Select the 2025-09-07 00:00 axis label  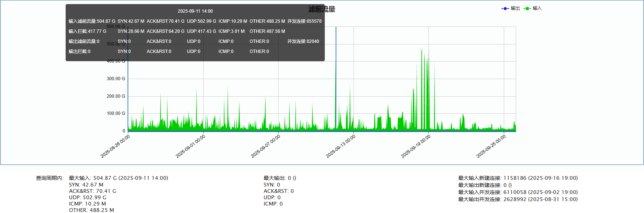(266, 146)
